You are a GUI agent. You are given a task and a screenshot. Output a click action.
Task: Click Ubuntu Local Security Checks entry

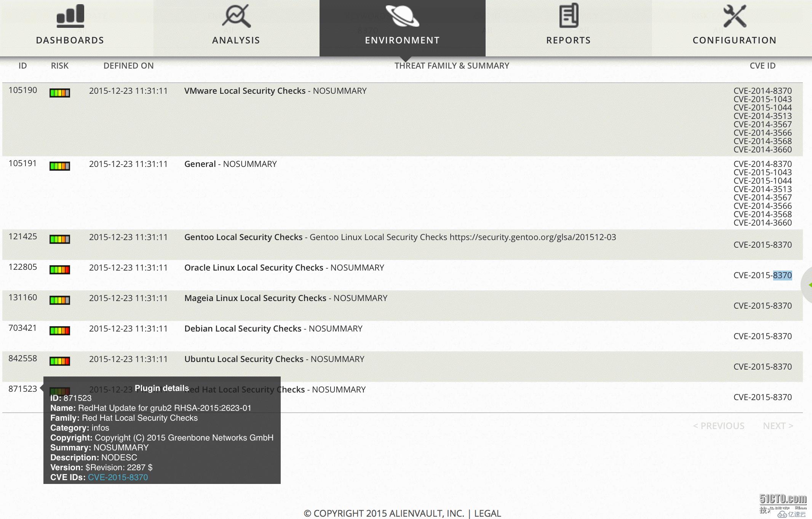click(x=274, y=359)
